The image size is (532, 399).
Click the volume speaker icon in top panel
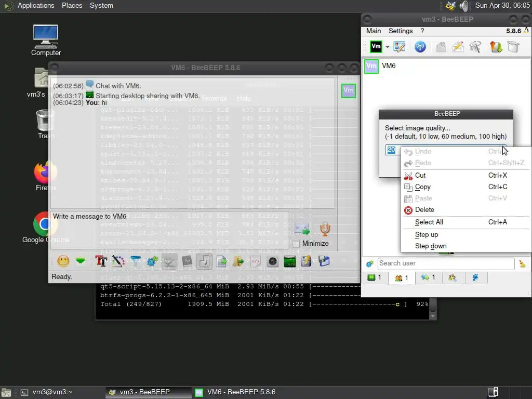point(464,6)
